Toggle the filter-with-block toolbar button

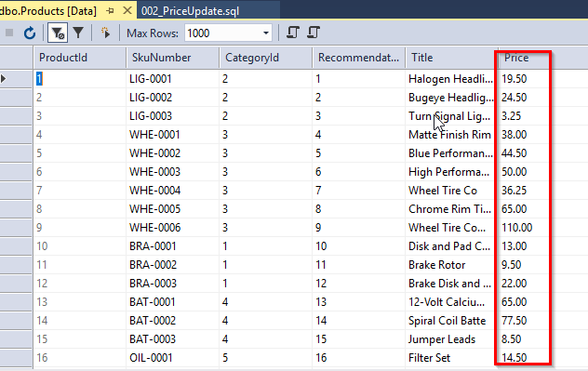[x=58, y=33]
